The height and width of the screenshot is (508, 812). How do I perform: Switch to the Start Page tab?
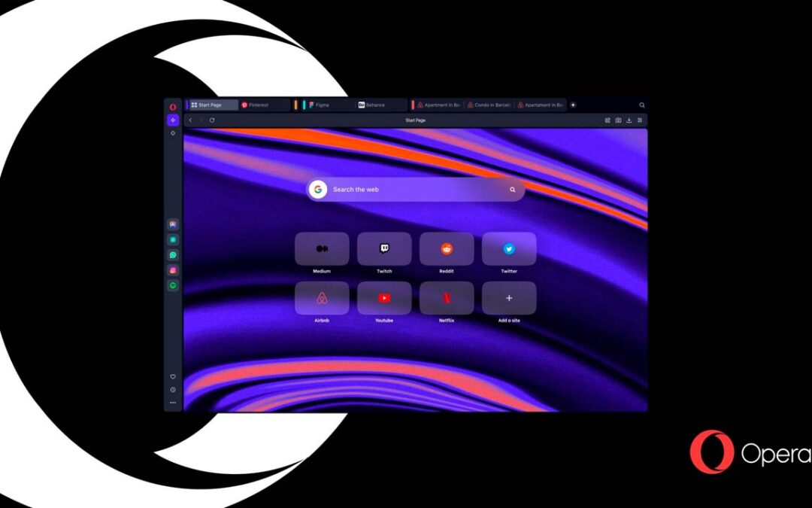pyautogui.click(x=214, y=105)
